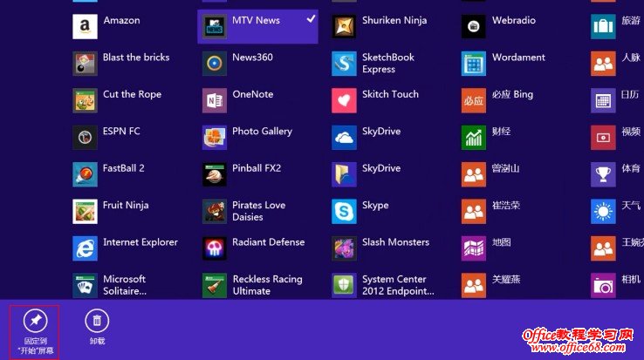Select the MTV News tile icon
Image resolution: width=644 pixels, height=360 pixels.
pyautogui.click(x=215, y=27)
